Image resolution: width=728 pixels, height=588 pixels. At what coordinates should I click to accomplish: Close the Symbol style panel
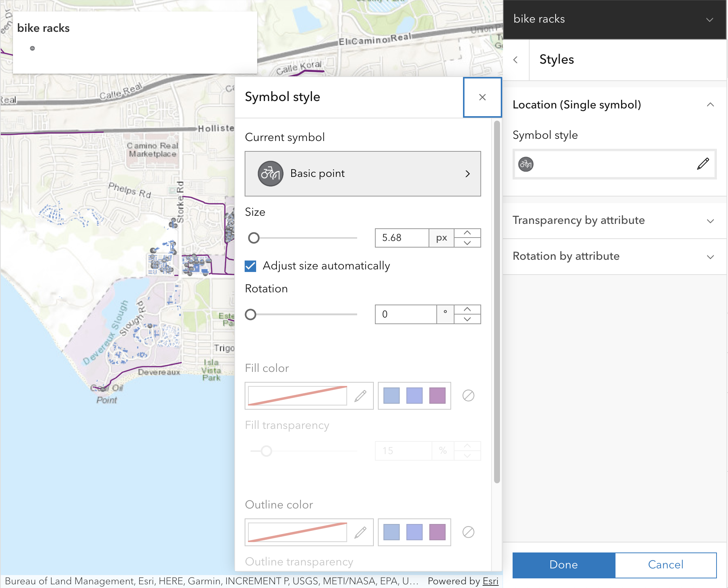tap(482, 97)
